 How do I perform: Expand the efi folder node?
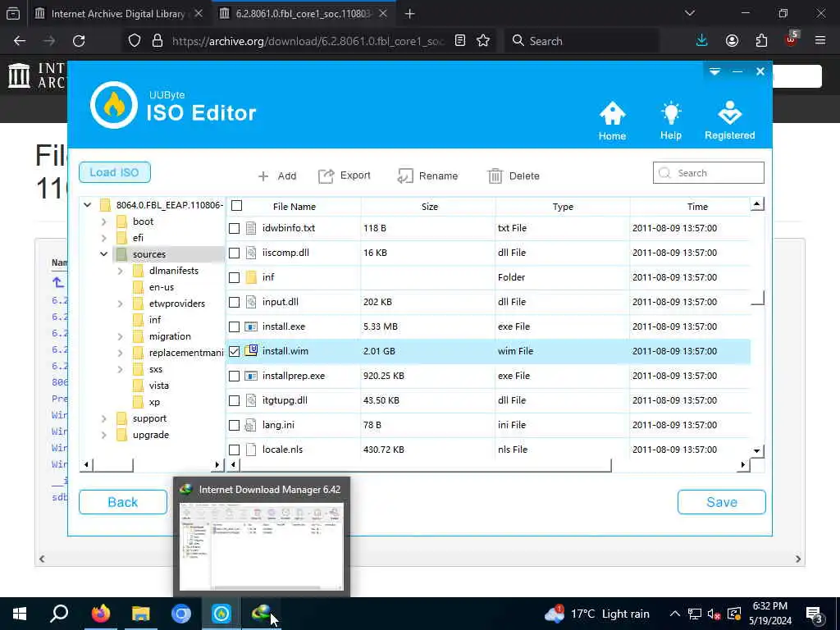pyautogui.click(x=104, y=238)
